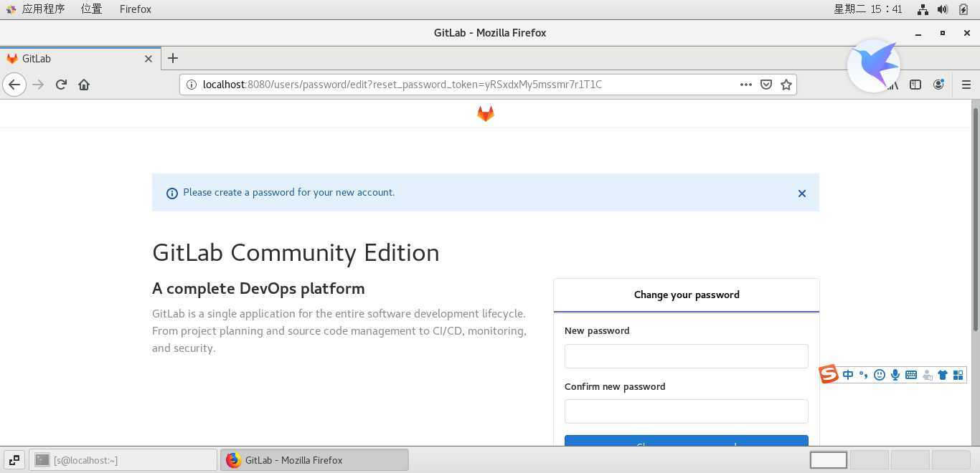Click the browser page vertical scrollbar
Screen dimensions: 980x473
976,219
